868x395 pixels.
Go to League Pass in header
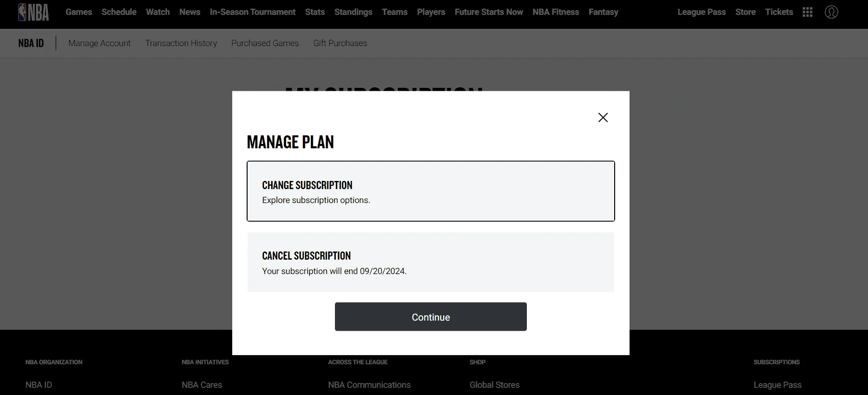click(702, 12)
